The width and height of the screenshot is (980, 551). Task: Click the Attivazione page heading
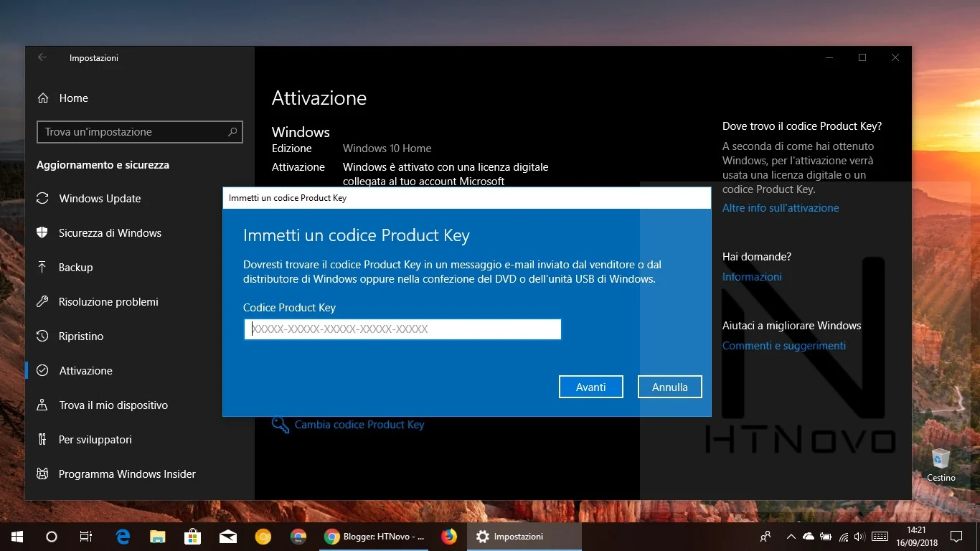[319, 98]
